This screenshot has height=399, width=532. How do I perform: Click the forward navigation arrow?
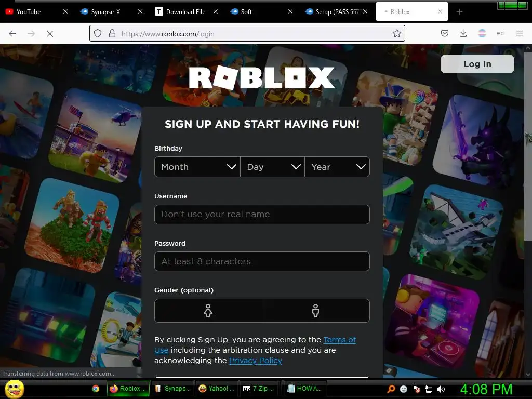click(x=31, y=34)
